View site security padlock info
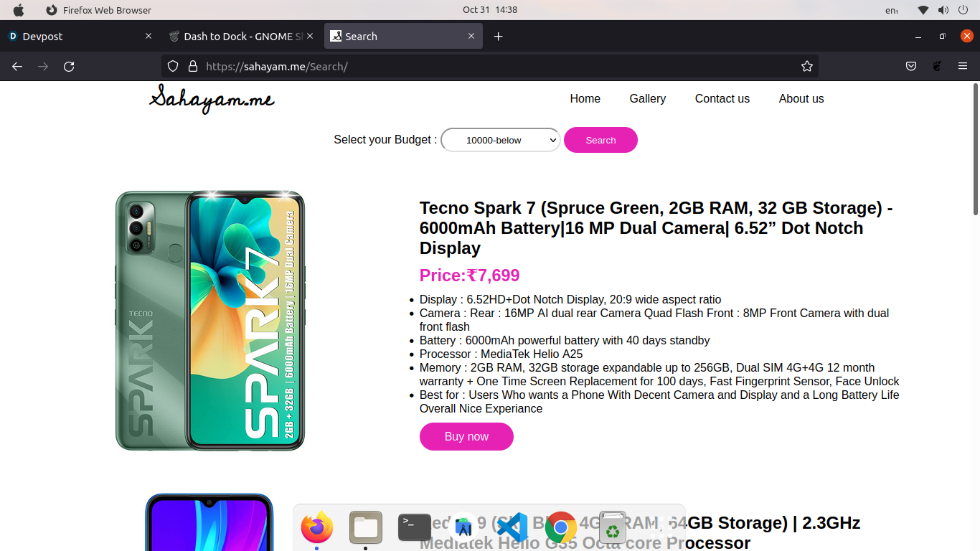 click(192, 66)
